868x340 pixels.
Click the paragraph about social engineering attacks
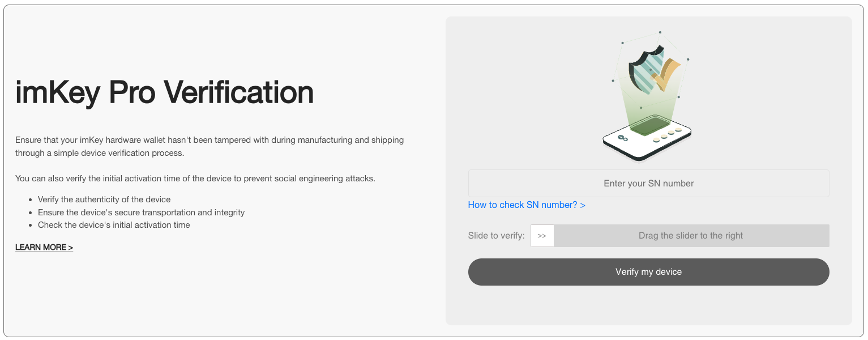[x=195, y=178]
